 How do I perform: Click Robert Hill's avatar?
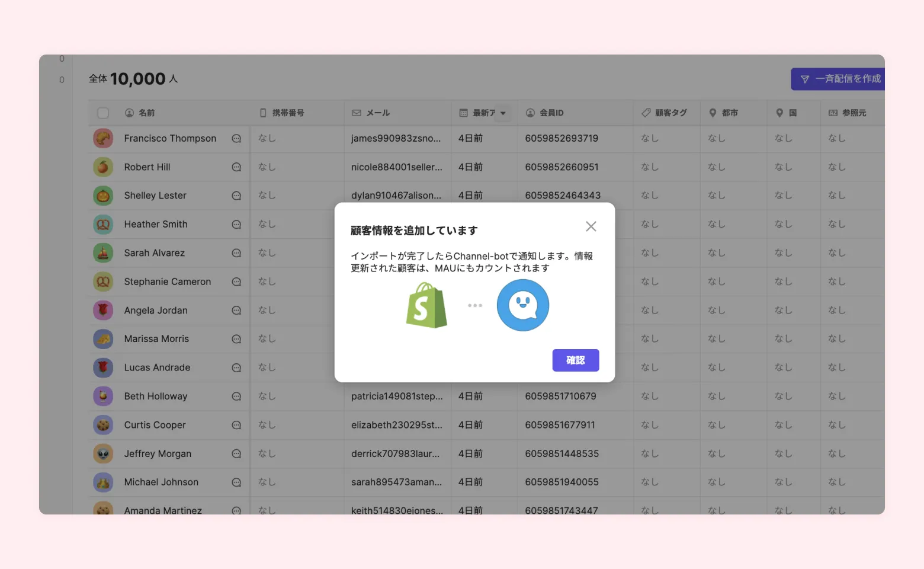103,167
